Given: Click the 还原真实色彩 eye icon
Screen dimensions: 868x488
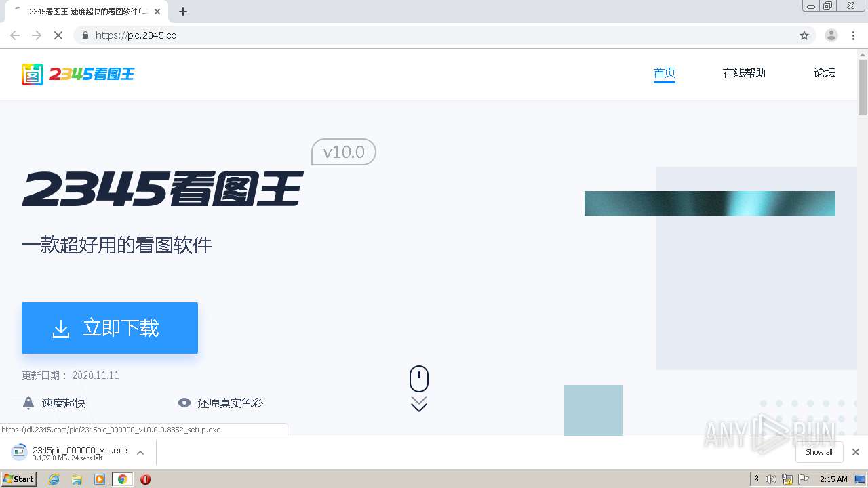Looking at the screenshot, I should 184,403.
